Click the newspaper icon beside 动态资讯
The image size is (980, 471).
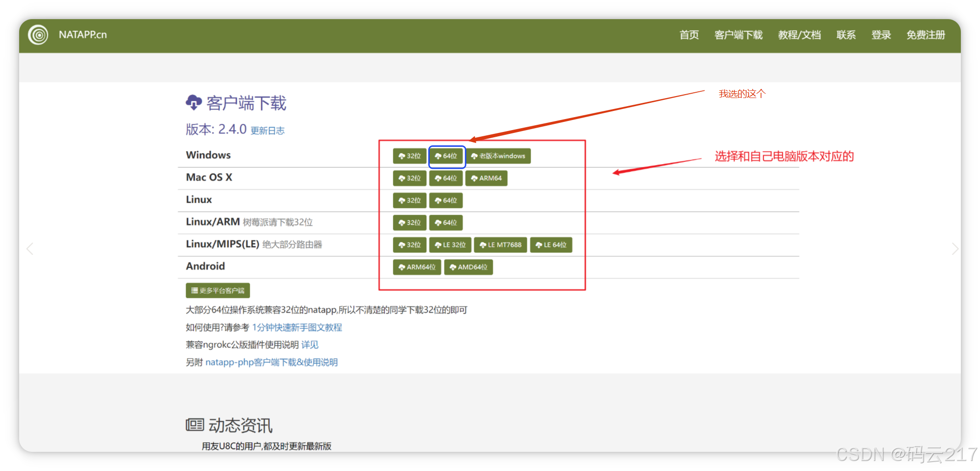coord(195,425)
